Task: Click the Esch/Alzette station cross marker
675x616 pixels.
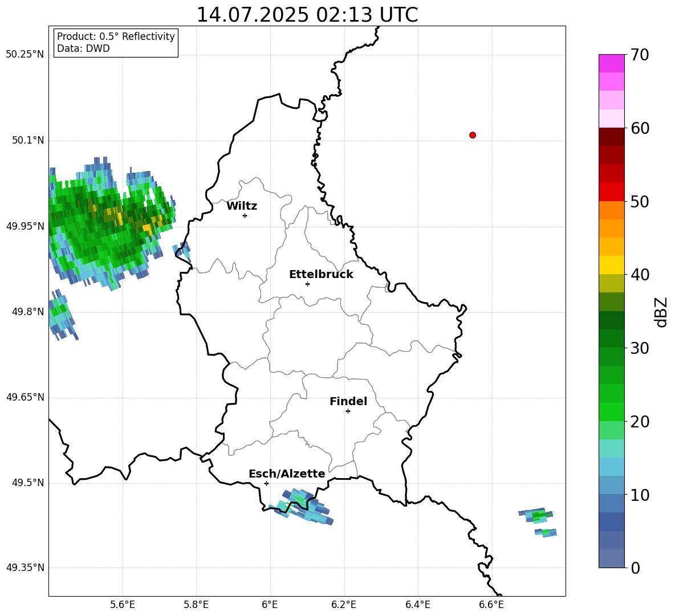Action: pos(266,483)
